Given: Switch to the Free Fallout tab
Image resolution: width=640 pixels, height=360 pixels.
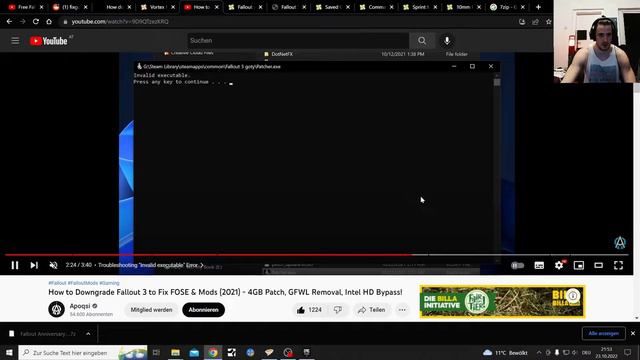Looking at the screenshot, I should (25, 7).
